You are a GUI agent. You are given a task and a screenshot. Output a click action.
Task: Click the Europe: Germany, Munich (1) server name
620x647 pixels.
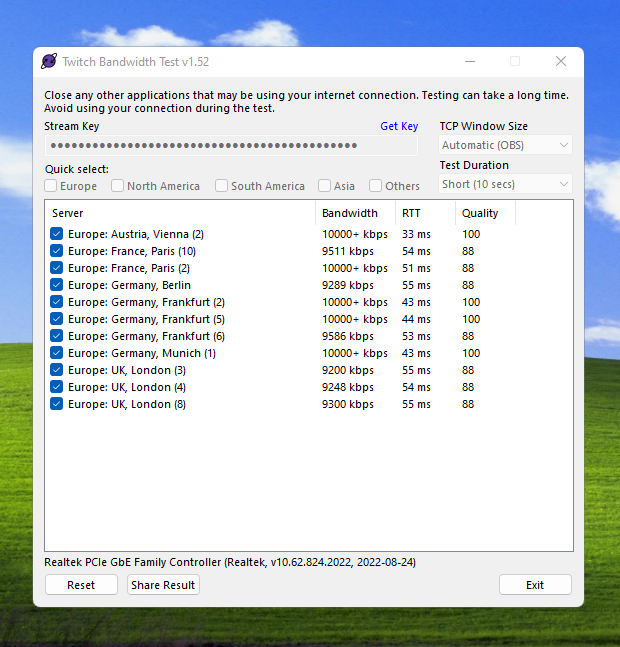(142, 353)
